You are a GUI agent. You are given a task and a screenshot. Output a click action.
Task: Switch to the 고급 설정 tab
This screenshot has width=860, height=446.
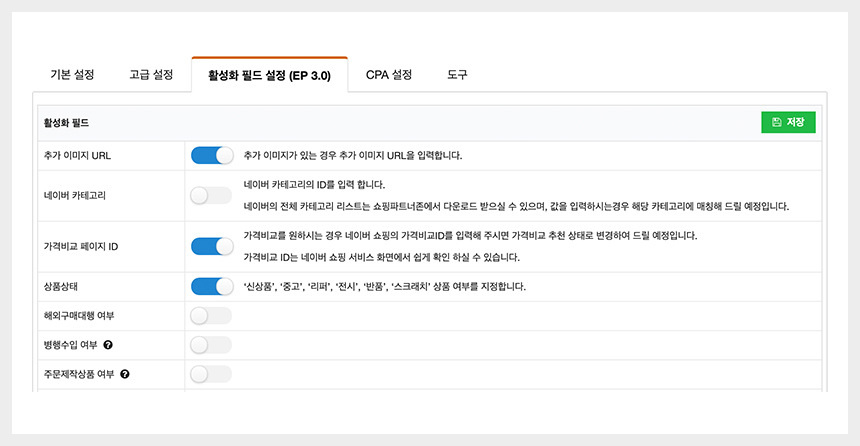click(151, 75)
